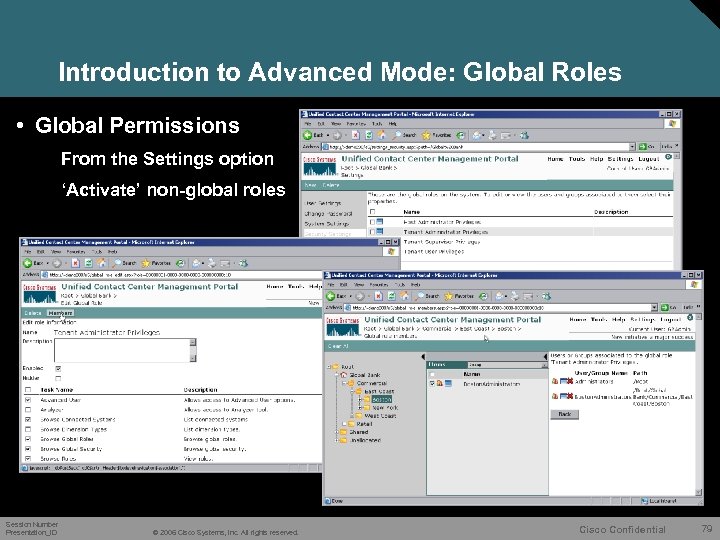Click the Print icon in the top Settings window

tap(493, 135)
